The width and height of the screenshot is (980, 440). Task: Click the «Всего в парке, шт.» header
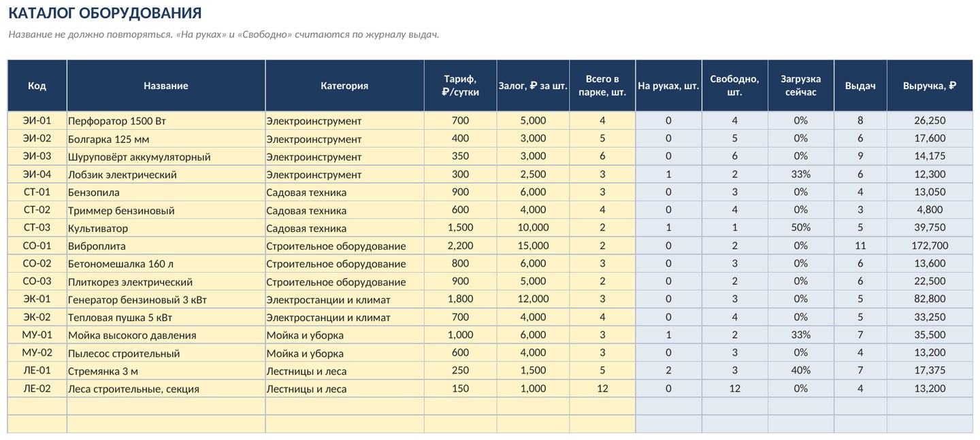click(603, 86)
